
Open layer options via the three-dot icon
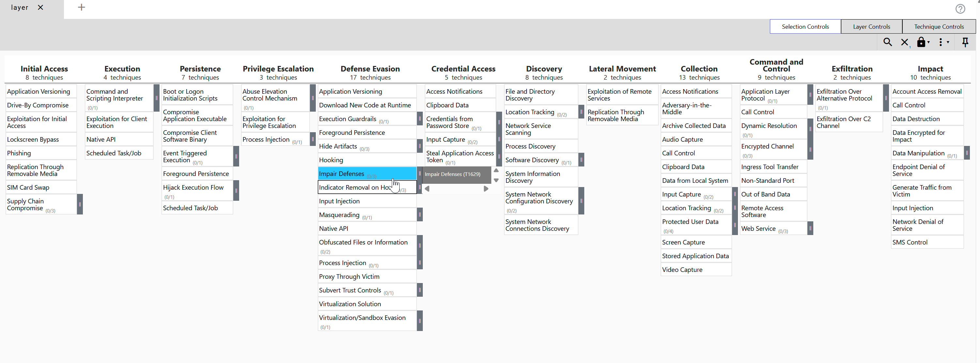941,42
